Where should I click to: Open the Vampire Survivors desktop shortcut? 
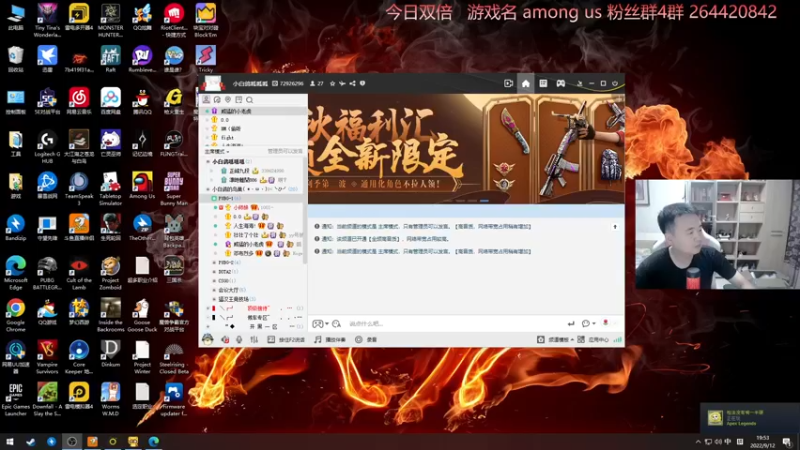(47, 357)
